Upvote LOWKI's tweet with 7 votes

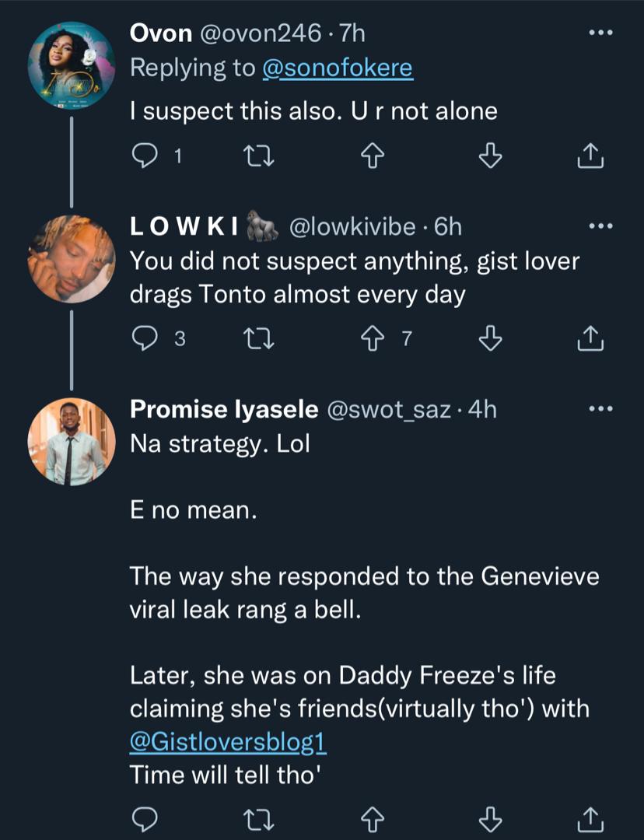(371, 339)
